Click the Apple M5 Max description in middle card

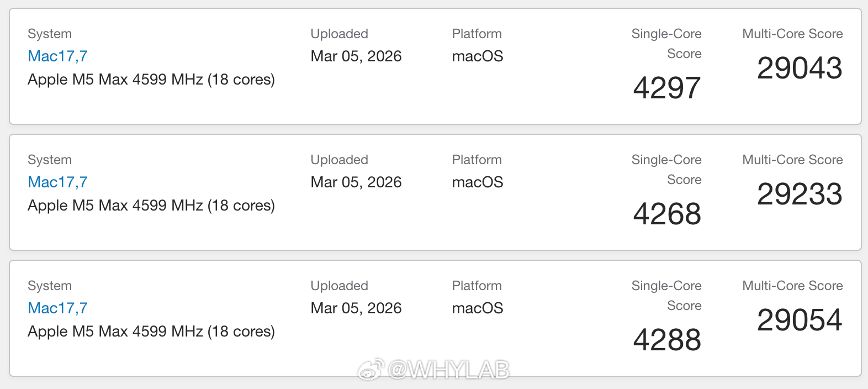(151, 206)
